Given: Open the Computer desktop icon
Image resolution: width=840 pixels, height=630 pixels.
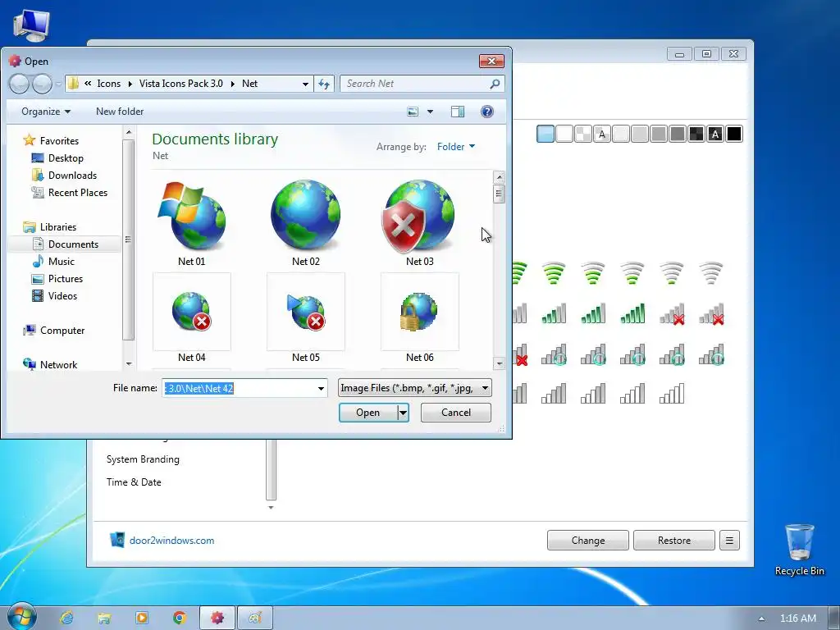Looking at the screenshot, I should pos(31,25).
